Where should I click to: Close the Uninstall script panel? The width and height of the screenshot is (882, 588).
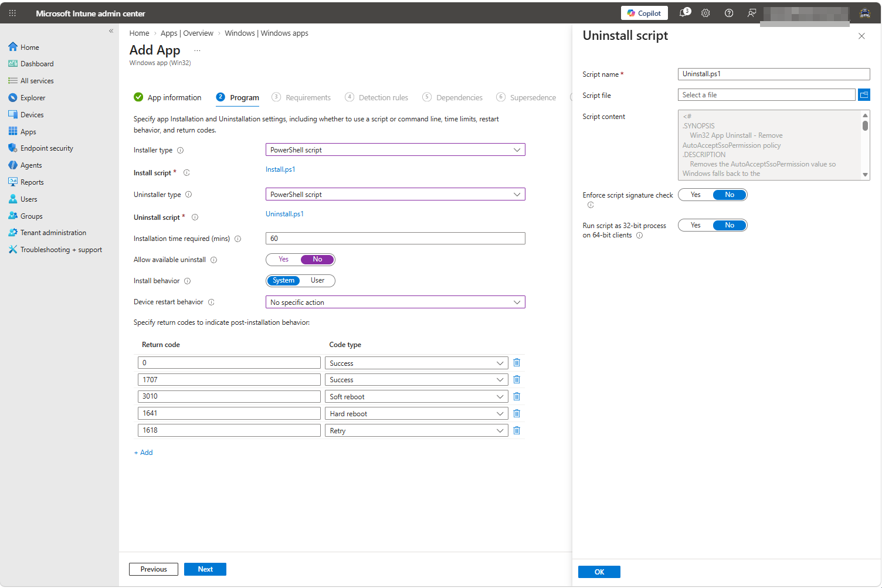861,36
